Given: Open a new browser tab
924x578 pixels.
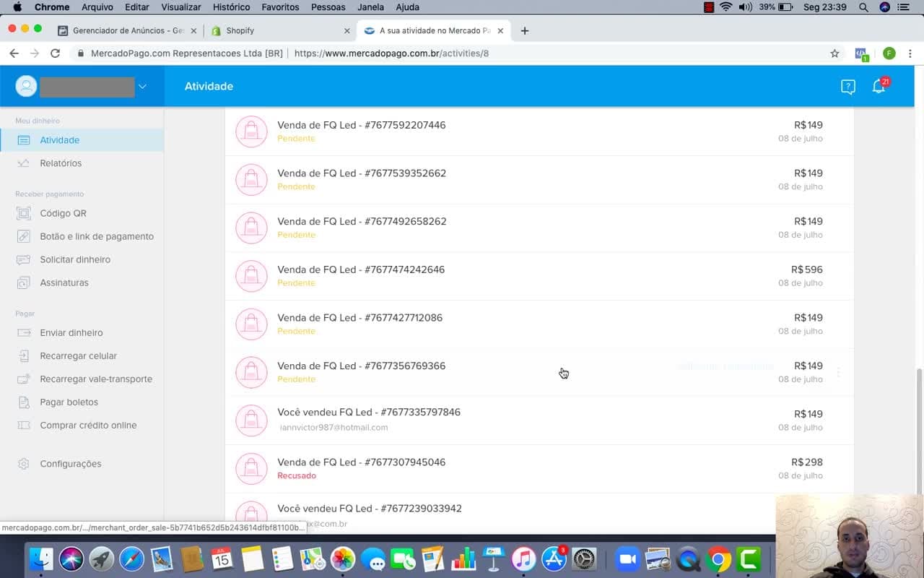Looking at the screenshot, I should (x=525, y=31).
